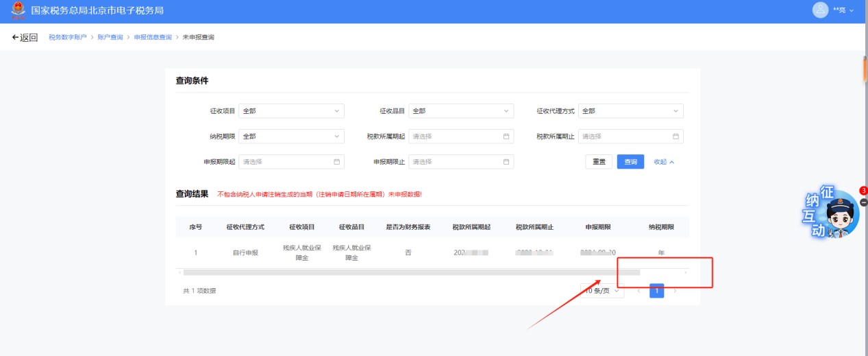Expand the 征收代理方式 dropdown
The width and height of the screenshot is (868, 356).
pyautogui.click(x=631, y=111)
